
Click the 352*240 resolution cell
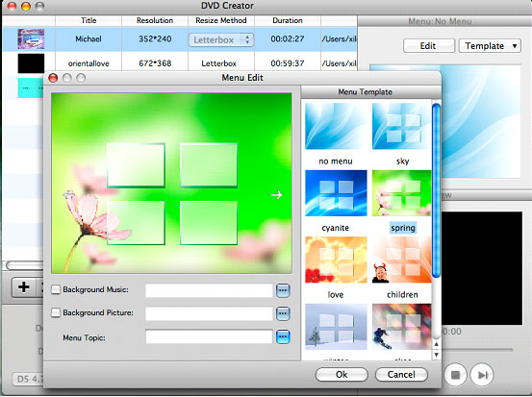pyautogui.click(x=155, y=39)
